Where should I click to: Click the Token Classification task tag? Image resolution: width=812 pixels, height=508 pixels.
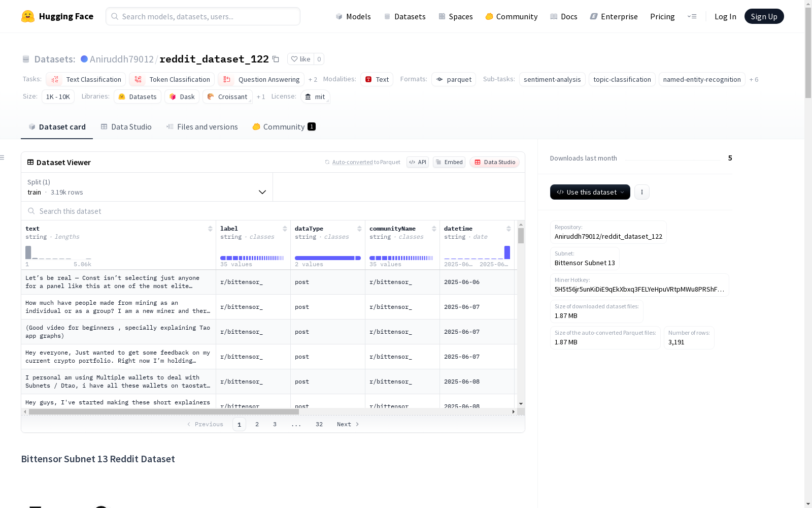pyautogui.click(x=172, y=79)
